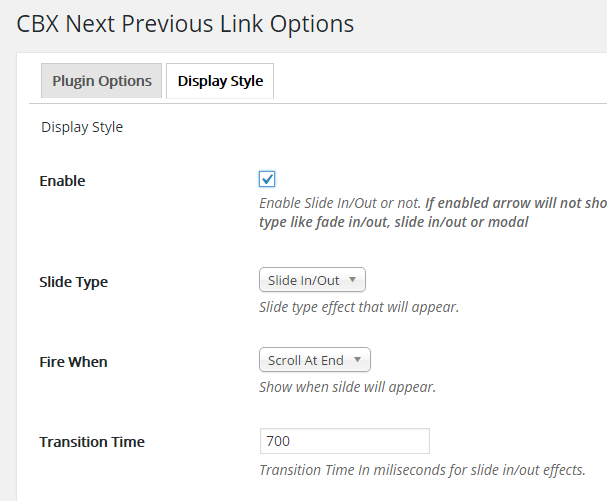Click the arrow on Scroll At End select
Viewport: 607px width, 501px height.
(x=358, y=360)
